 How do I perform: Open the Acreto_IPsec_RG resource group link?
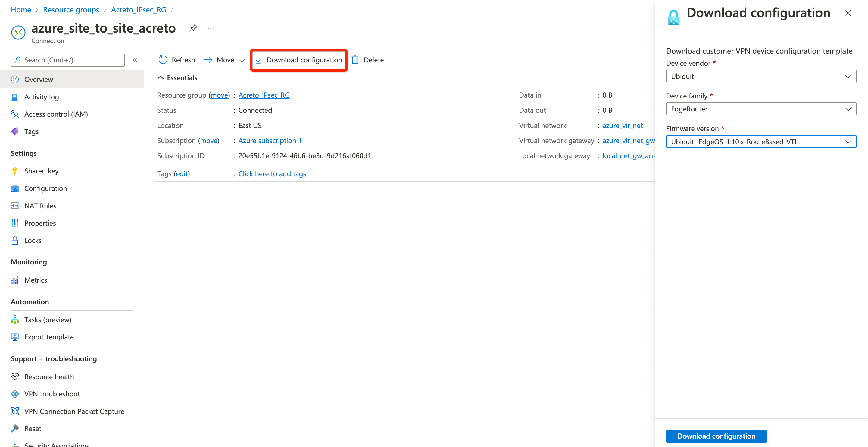point(264,95)
